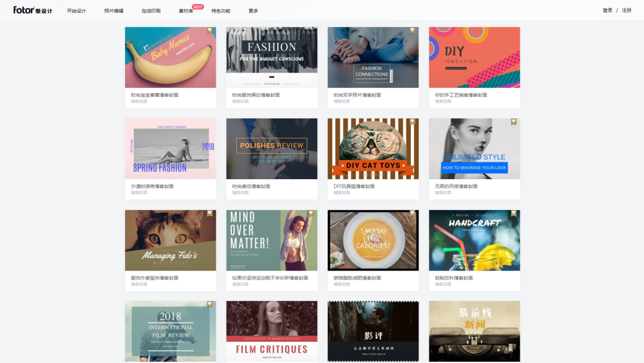Open the 影评 template thumbnail
This screenshot has height=363, width=644.
(373, 331)
